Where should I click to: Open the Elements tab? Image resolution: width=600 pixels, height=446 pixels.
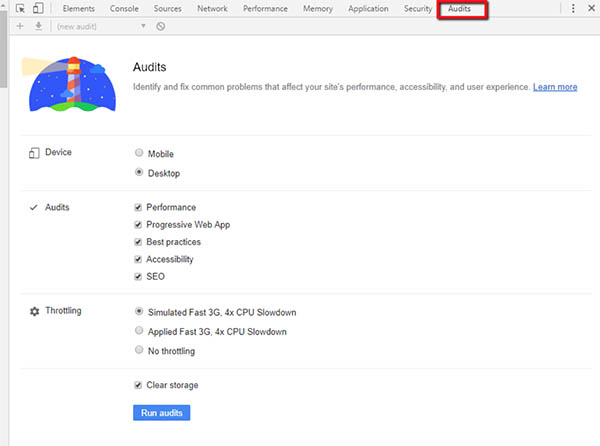(x=78, y=8)
